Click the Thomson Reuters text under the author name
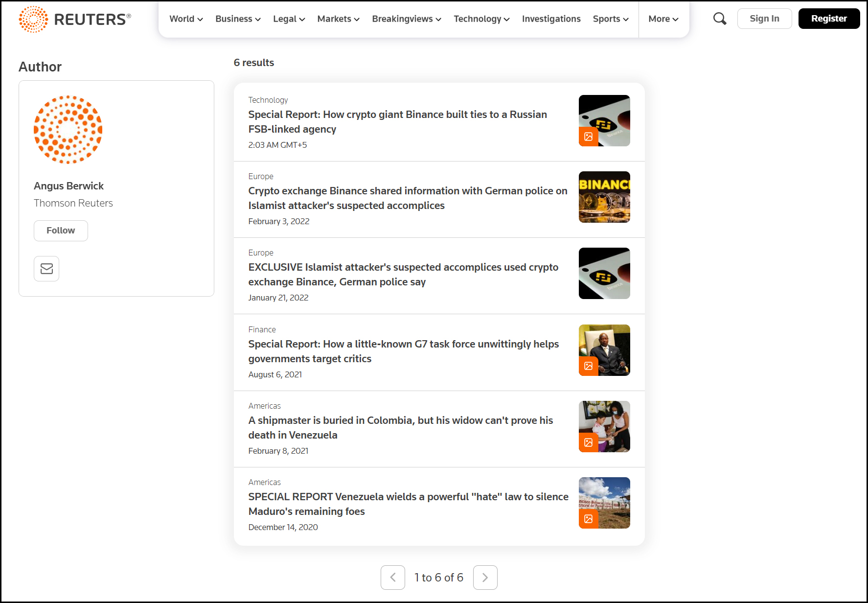868x603 pixels. tap(73, 203)
